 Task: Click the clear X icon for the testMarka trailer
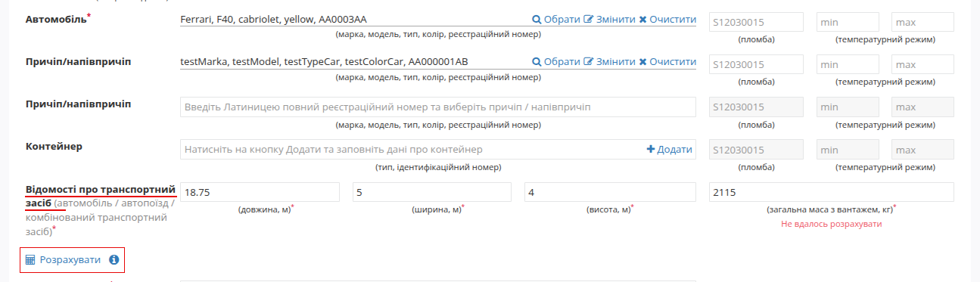[642, 62]
